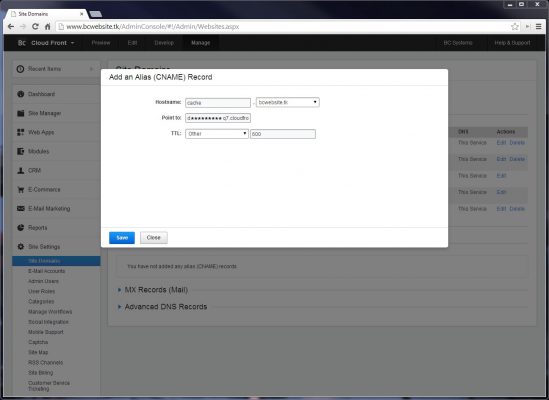
Task: Open the bcwebsite.tk domain dropdown
Action: point(288,102)
